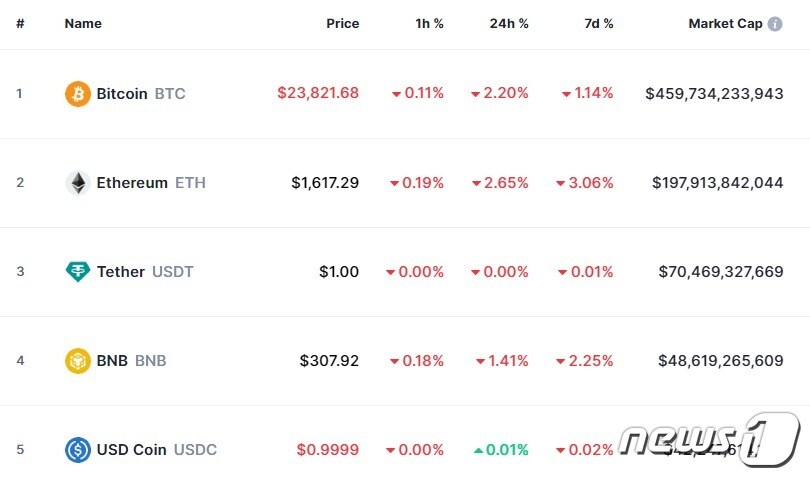
Task: Sort by 7d % column header
Action: (597, 23)
